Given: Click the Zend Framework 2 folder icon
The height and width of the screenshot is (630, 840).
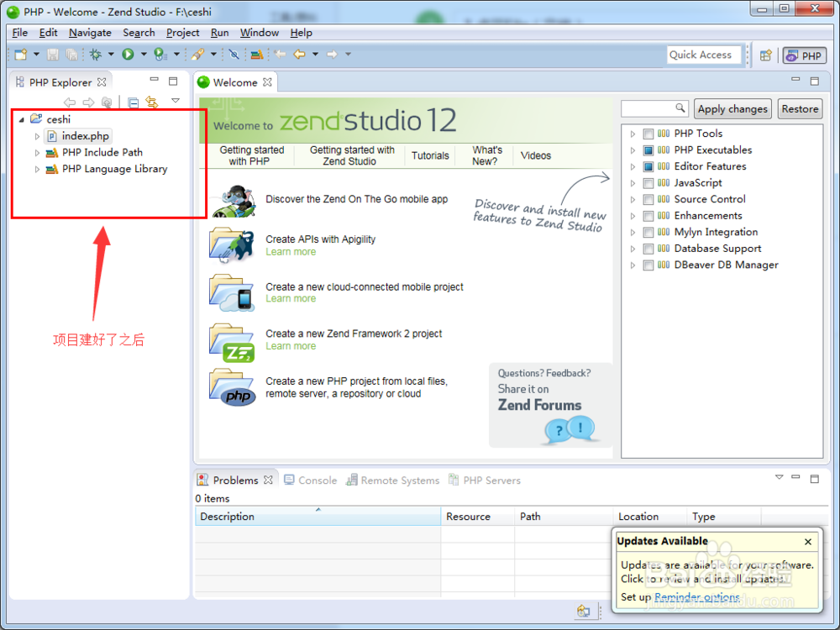Looking at the screenshot, I should 232,343.
